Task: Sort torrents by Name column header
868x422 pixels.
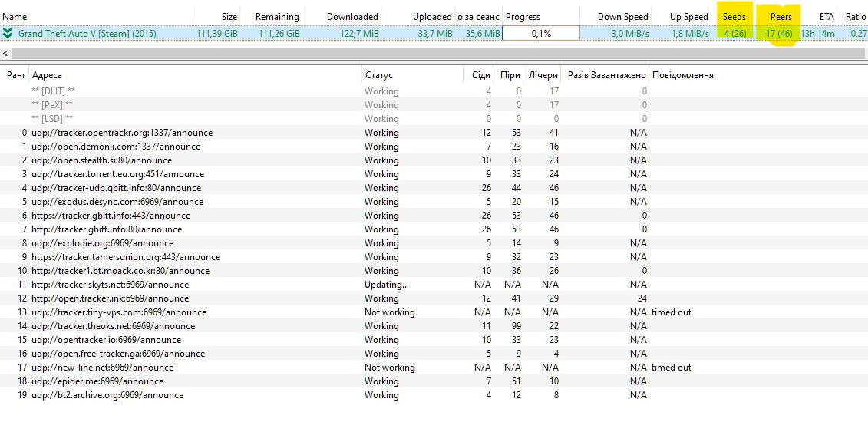Action: (x=15, y=16)
